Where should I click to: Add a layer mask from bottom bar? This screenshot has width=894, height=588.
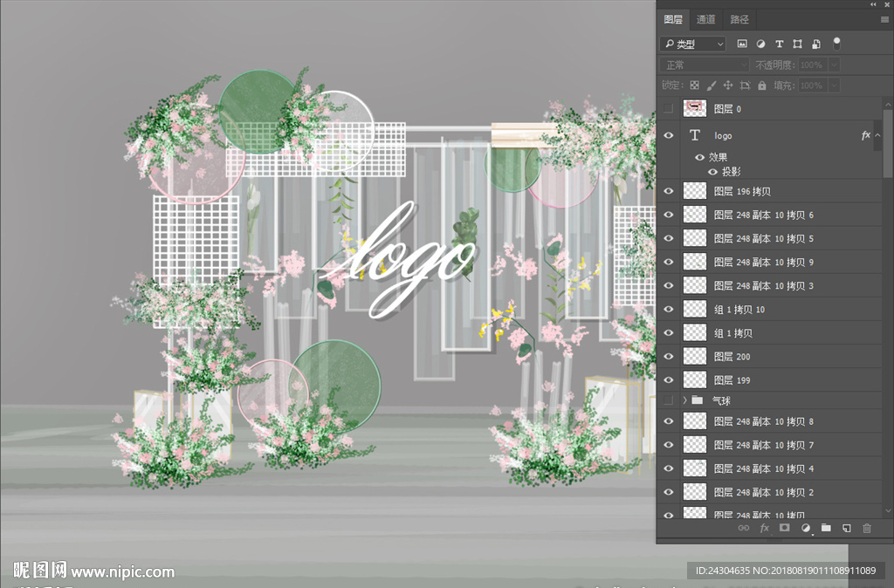[x=784, y=528]
